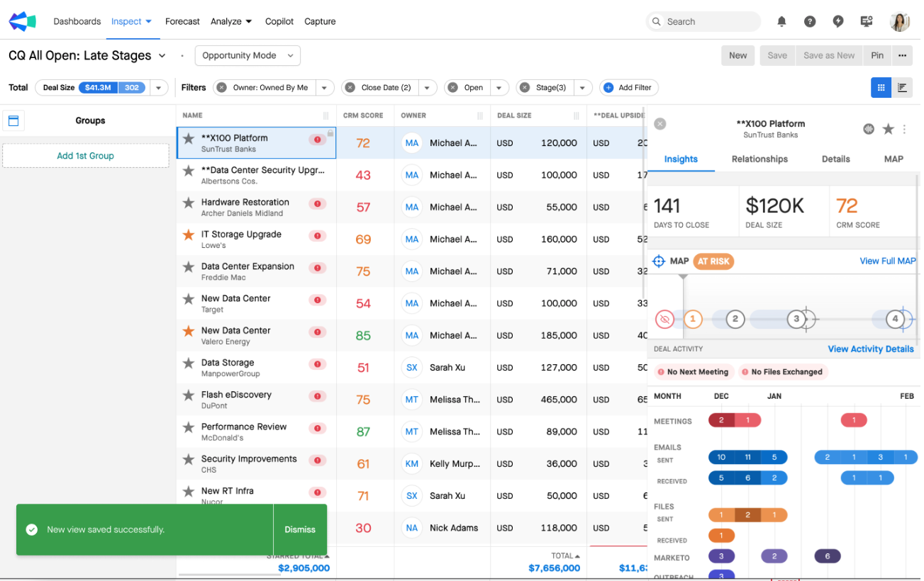924x581 pixels.
Task: Open the notifications bell
Action: (x=781, y=21)
